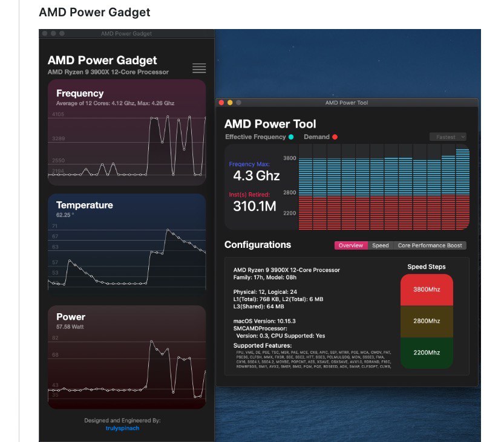Click the Physical: 12, Logical: 24 line
This screenshot has width=504, height=442.
pyautogui.click(x=265, y=292)
